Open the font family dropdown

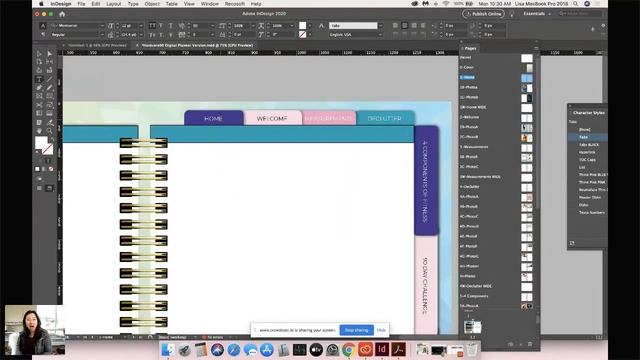coord(102,25)
